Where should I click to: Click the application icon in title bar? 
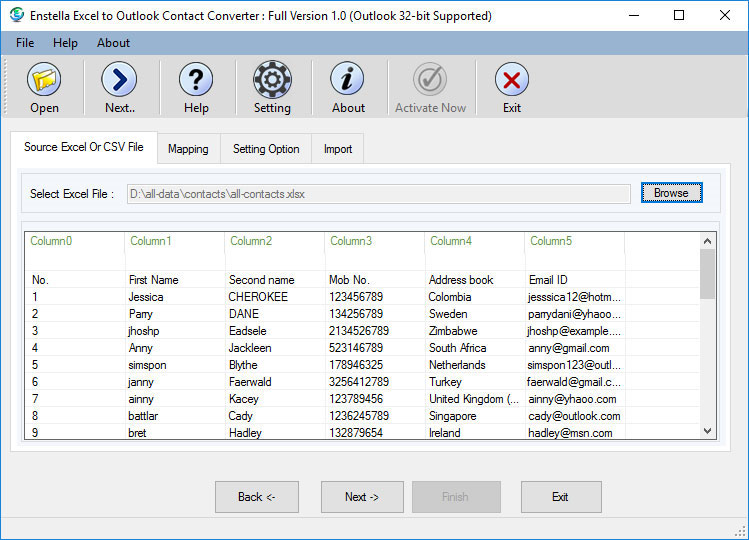click(x=16, y=15)
